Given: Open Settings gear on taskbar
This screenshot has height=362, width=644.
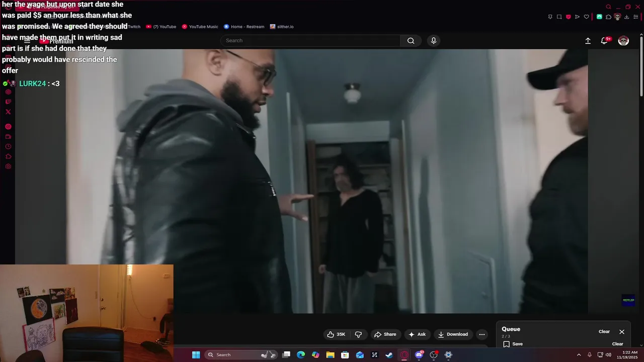Looking at the screenshot, I should click(x=448, y=355).
